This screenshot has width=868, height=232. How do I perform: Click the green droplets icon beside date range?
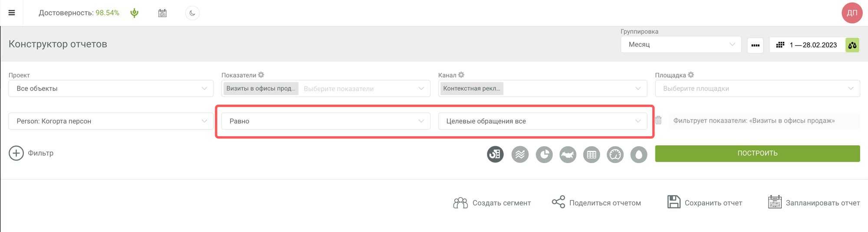coord(852,45)
